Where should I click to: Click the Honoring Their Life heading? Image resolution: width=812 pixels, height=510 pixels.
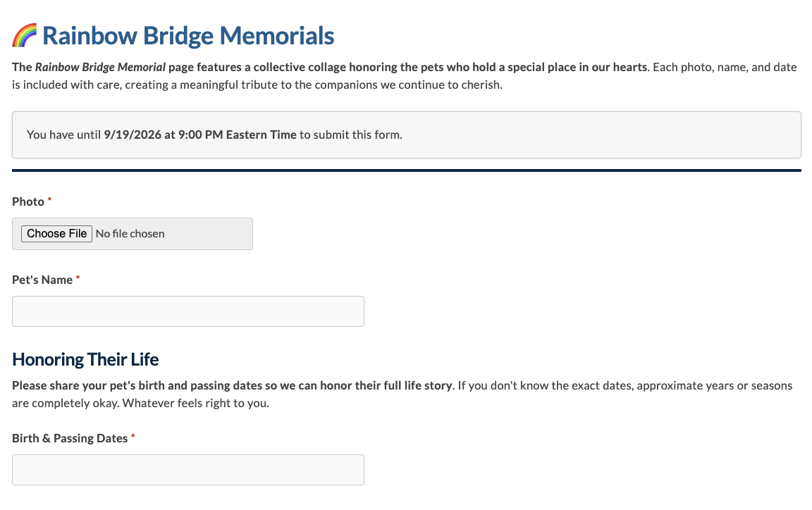click(x=85, y=359)
